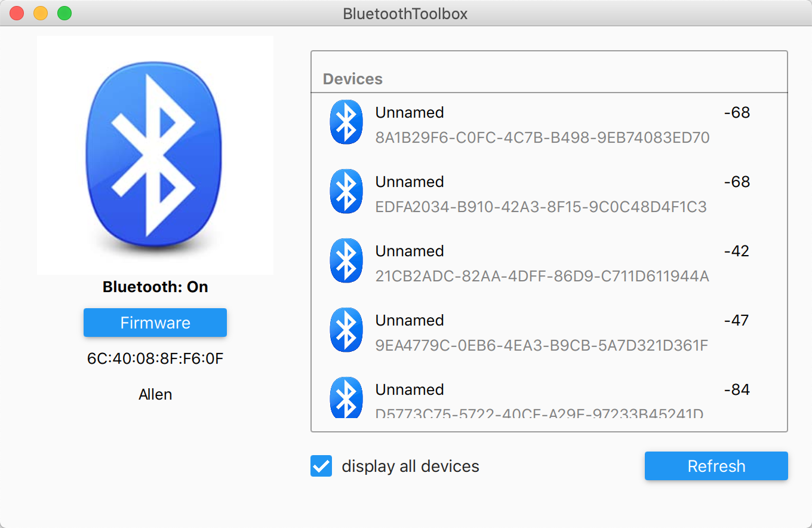
Task: Click the display all devices label text
Action: point(410,466)
